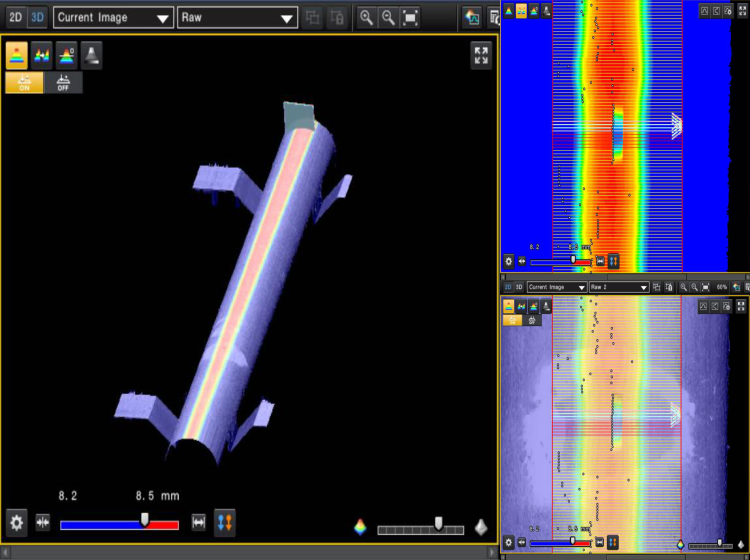This screenshot has height=560, width=750.
Task: Click the blue-red height scale slider handle
Action: pyautogui.click(x=145, y=519)
